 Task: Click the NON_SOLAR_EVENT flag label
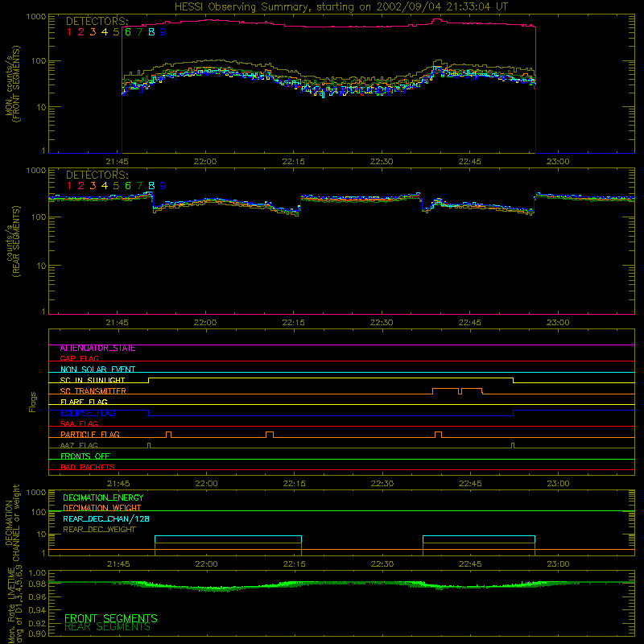[x=97, y=369]
